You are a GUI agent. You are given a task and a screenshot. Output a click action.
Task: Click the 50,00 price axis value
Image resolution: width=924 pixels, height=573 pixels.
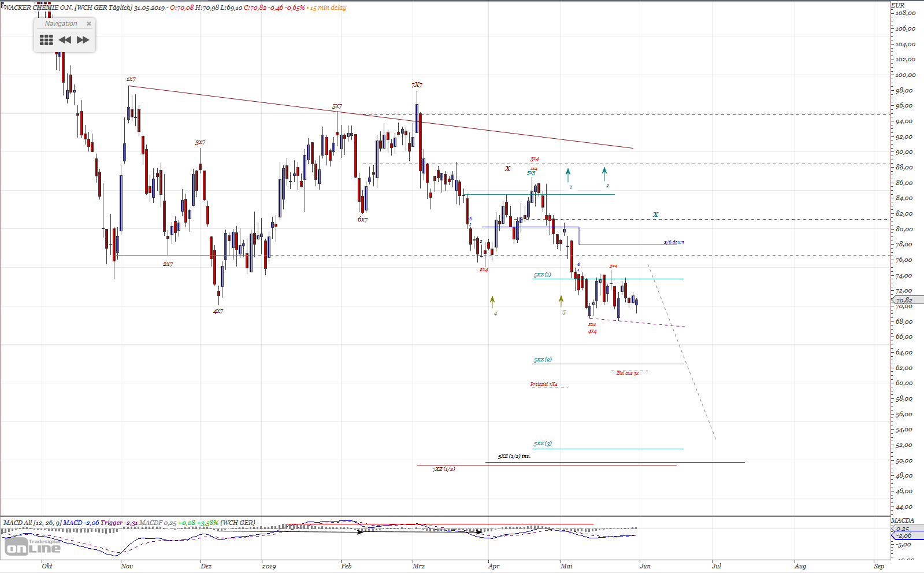(904, 460)
